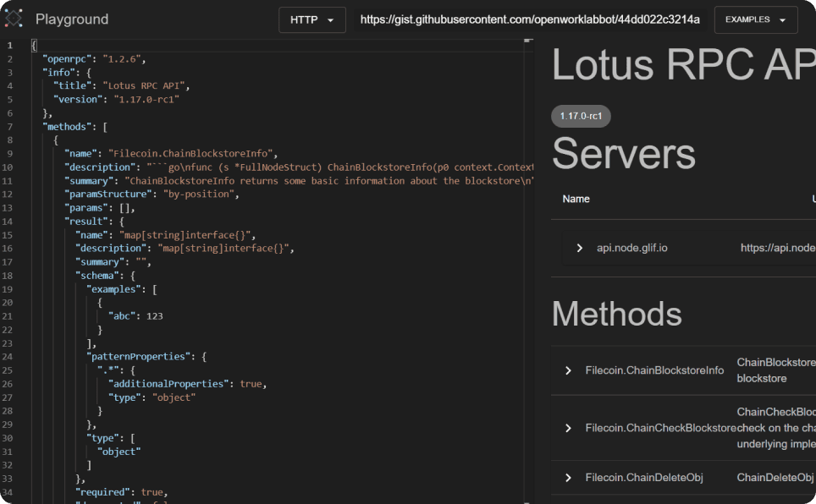Click the Filecoin.ChainDeleteObj method name

click(x=644, y=478)
